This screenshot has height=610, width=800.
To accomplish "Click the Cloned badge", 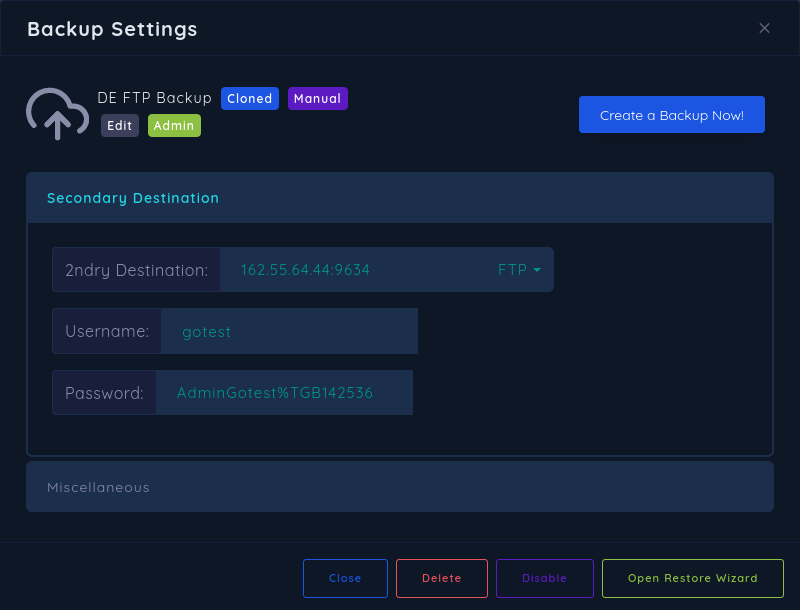I will (250, 98).
